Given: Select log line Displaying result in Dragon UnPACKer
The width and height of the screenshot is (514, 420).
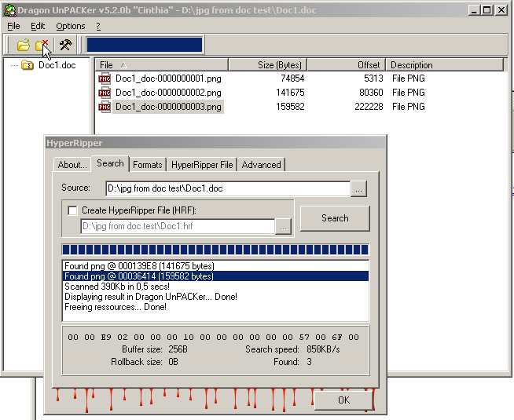Looking at the screenshot, I should pyautogui.click(x=215, y=297).
